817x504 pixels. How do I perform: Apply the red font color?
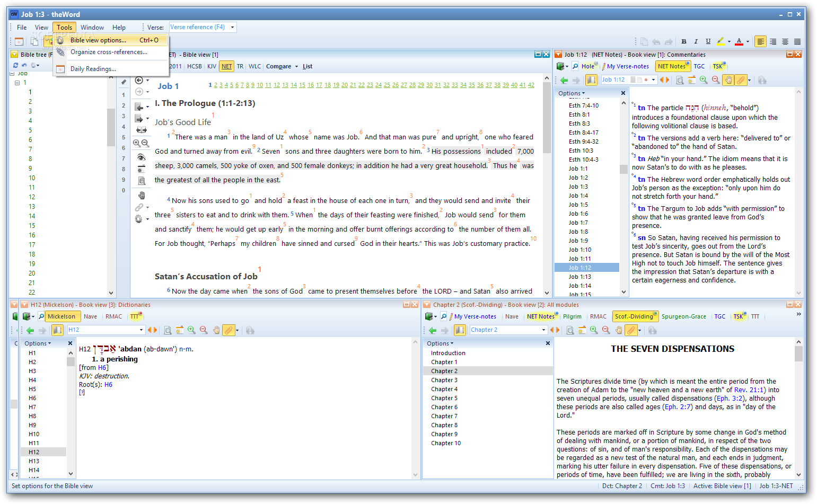[x=739, y=41]
